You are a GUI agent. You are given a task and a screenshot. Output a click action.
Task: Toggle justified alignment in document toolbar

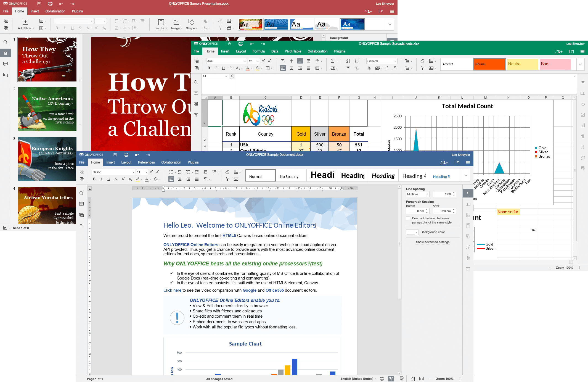pos(197,179)
